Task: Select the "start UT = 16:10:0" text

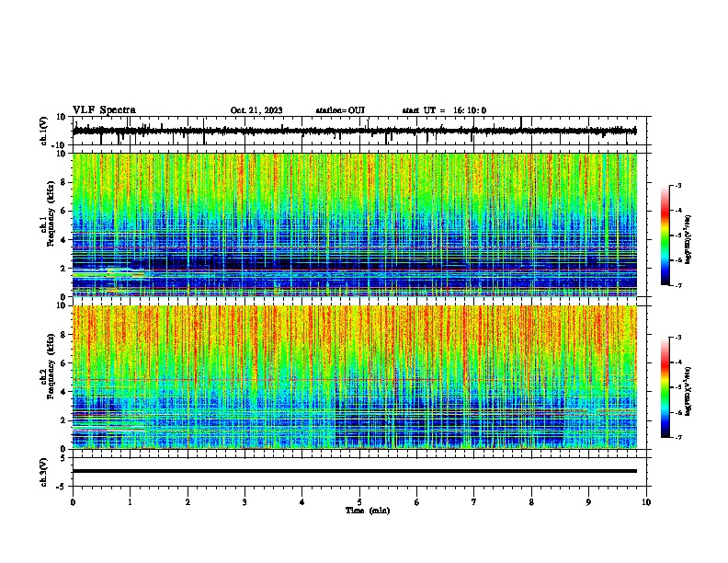Action: [x=444, y=110]
